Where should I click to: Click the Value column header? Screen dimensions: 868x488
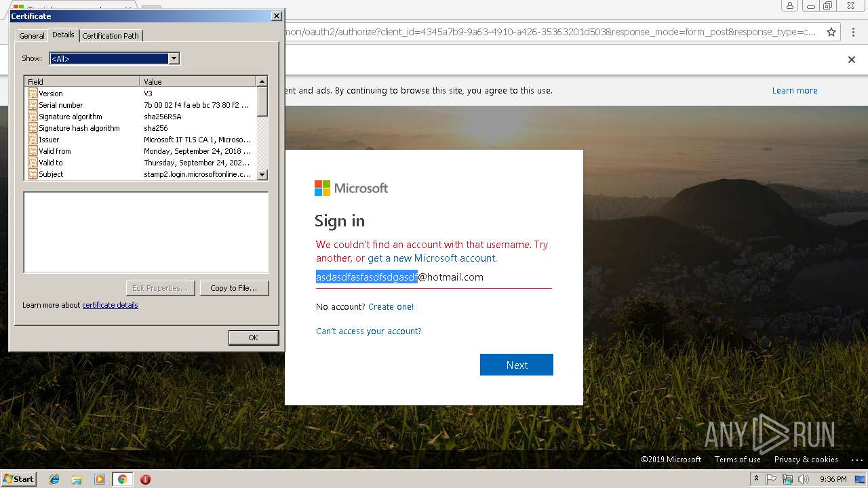point(198,81)
